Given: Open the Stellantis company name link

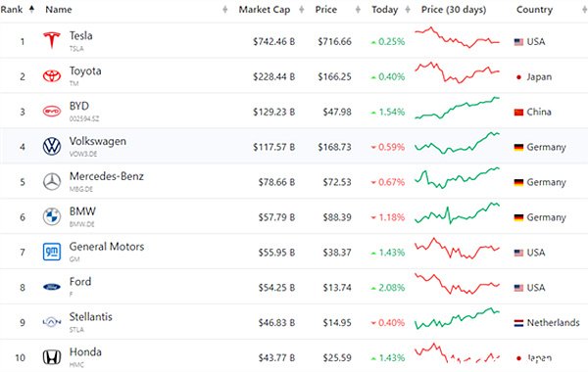Looking at the screenshot, I should (x=91, y=316).
